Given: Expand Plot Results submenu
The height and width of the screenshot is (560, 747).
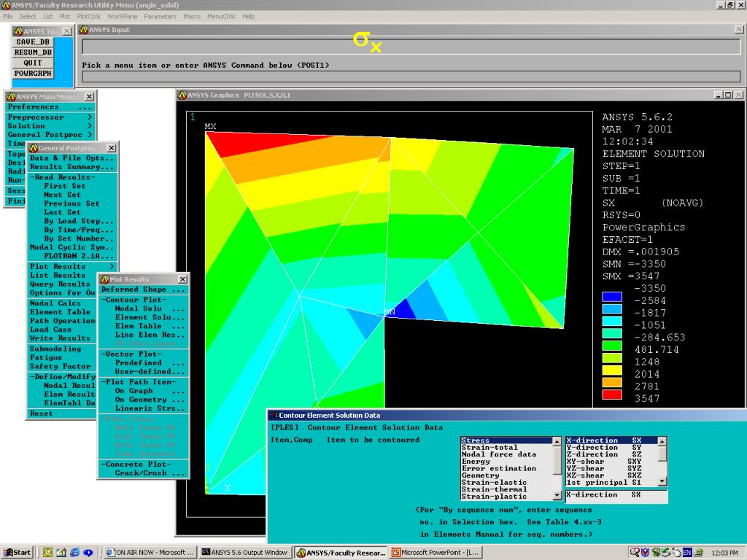Looking at the screenshot, I should [x=72, y=267].
